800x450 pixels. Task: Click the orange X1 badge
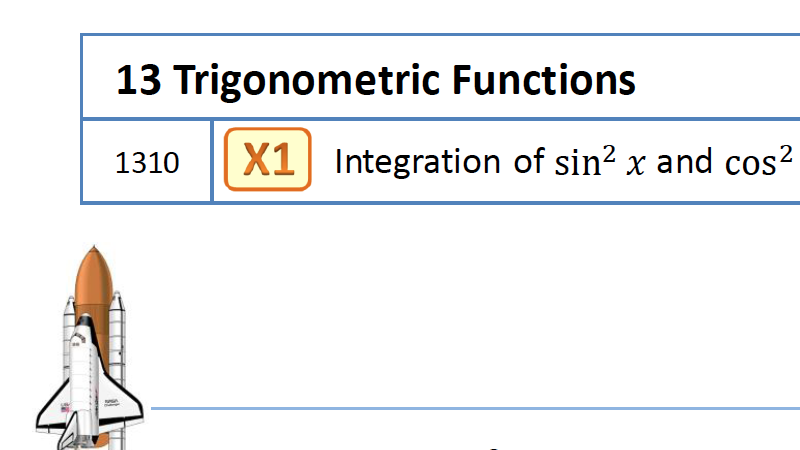pyautogui.click(x=268, y=160)
